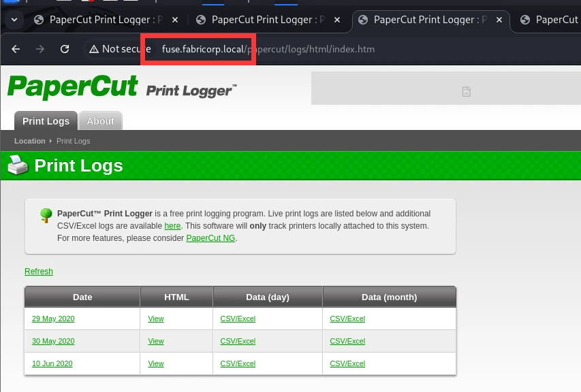This screenshot has height=392, width=581.
Task: Open the 30 May 2020 log date
Action: [x=53, y=341]
